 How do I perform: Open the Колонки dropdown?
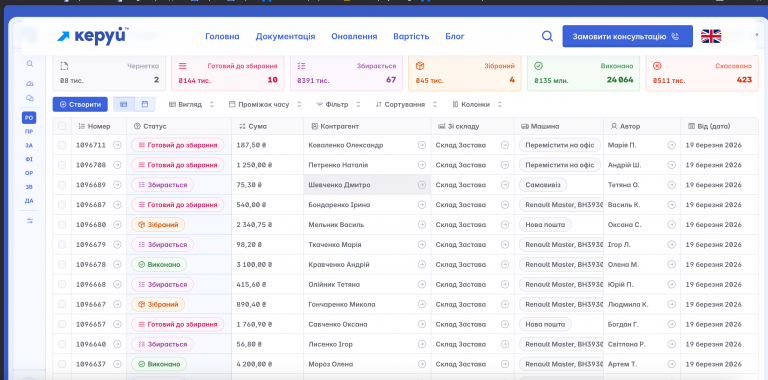pos(477,104)
